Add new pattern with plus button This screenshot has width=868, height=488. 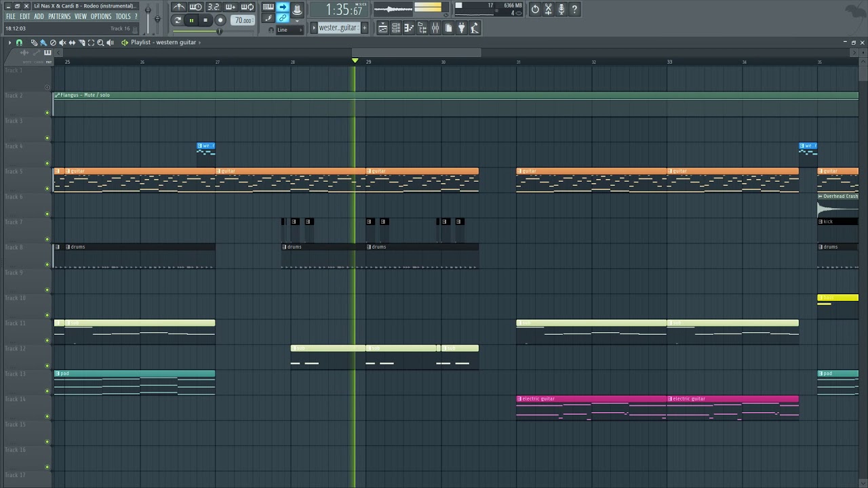click(x=364, y=28)
